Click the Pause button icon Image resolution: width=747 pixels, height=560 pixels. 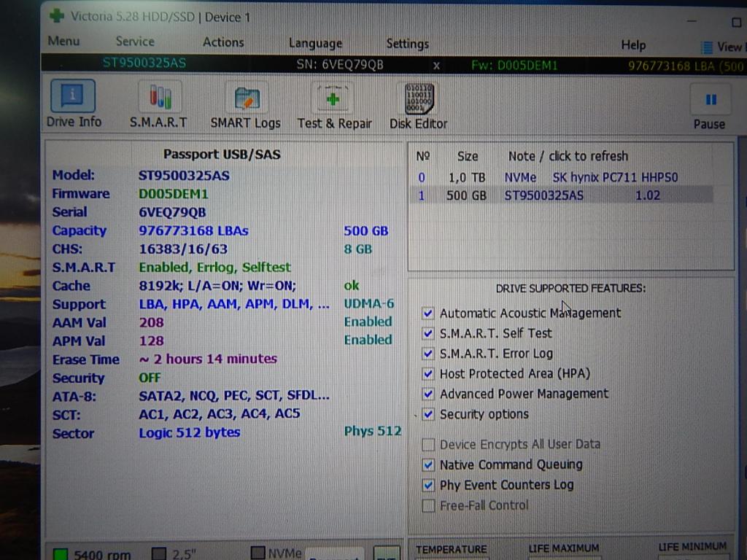711,100
